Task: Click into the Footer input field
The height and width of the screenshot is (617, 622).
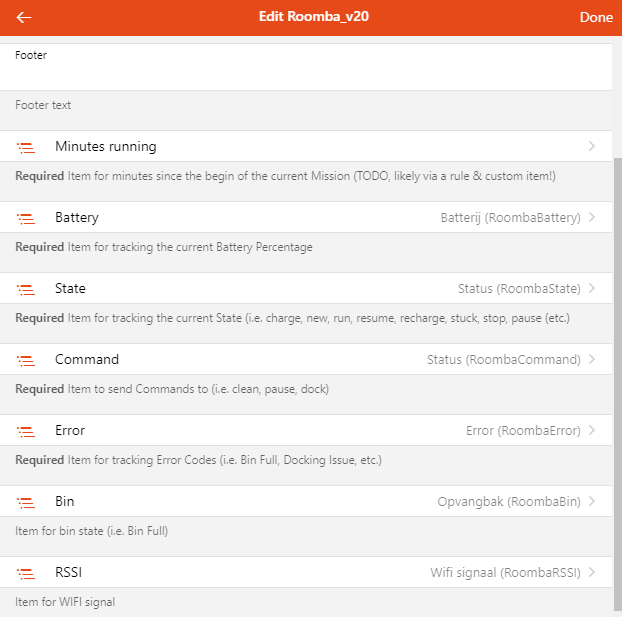Action: [x=306, y=67]
